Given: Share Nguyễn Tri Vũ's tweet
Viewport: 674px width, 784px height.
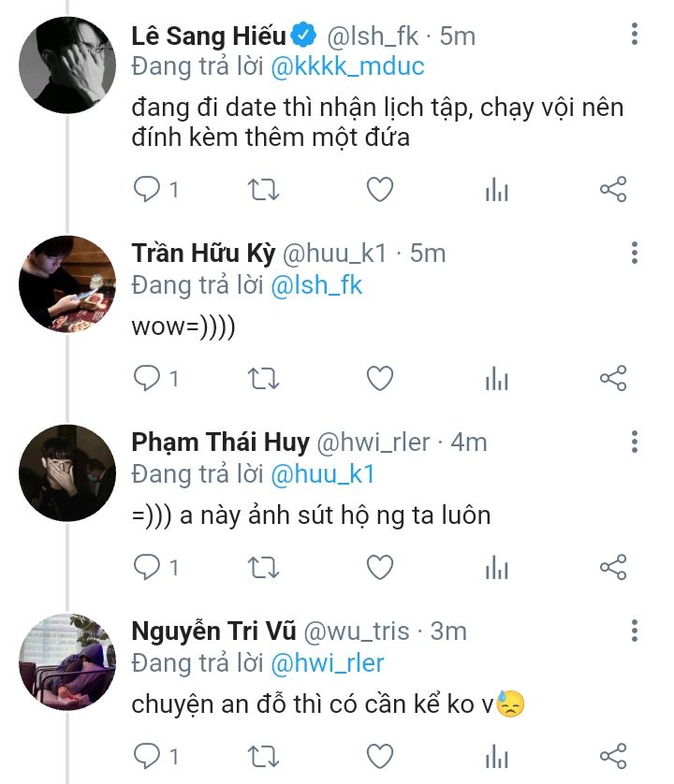Looking at the screenshot, I should (612, 756).
